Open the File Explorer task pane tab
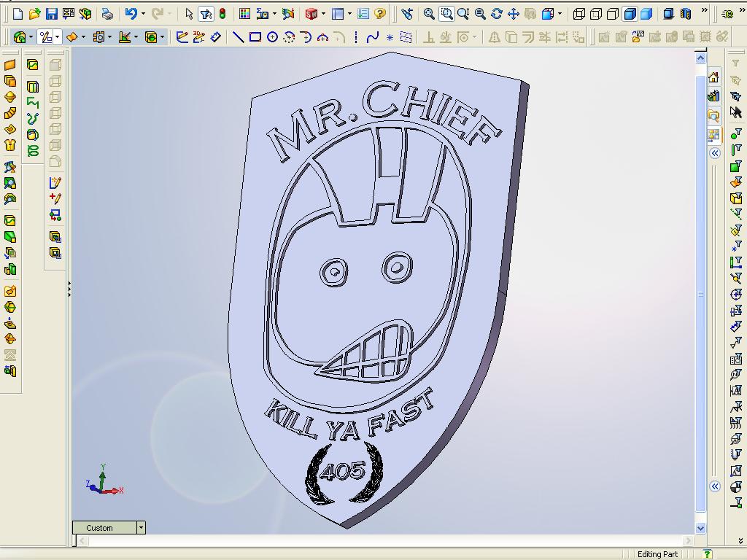747x560 pixels. [x=713, y=115]
